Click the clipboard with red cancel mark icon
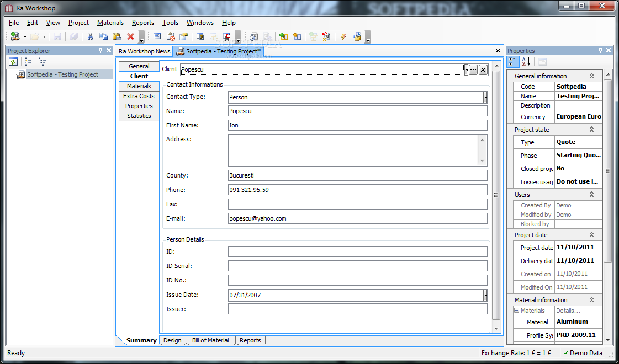The image size is (619, 364). 171,37
